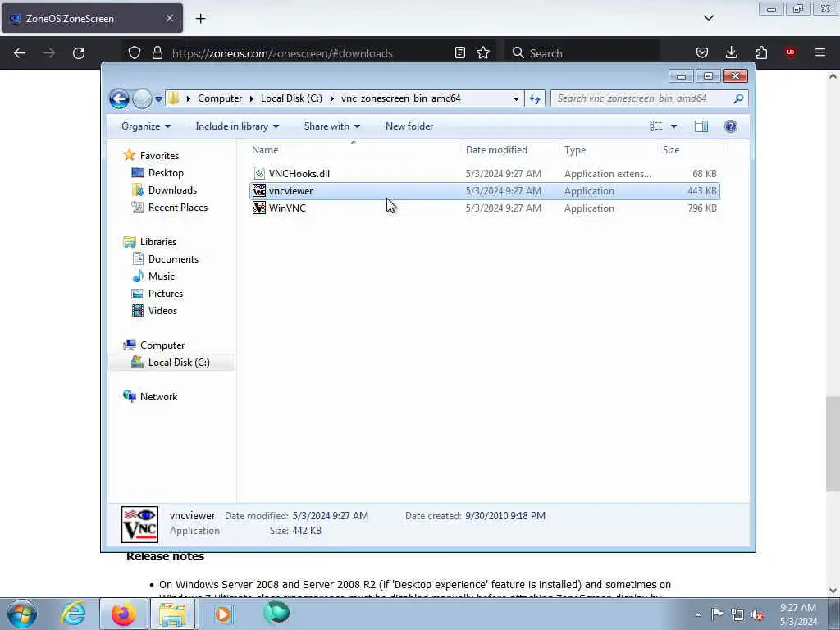Viewport: 840px width, 630px height.
Task: Open Music library in navigation pane
Action: coord(162,276)
